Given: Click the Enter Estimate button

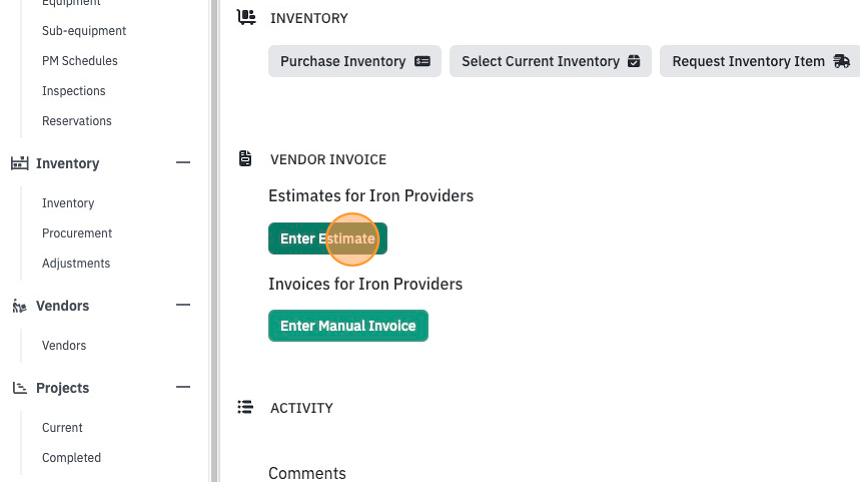Looking at the screenshot, I should click(x=327, y=239).
